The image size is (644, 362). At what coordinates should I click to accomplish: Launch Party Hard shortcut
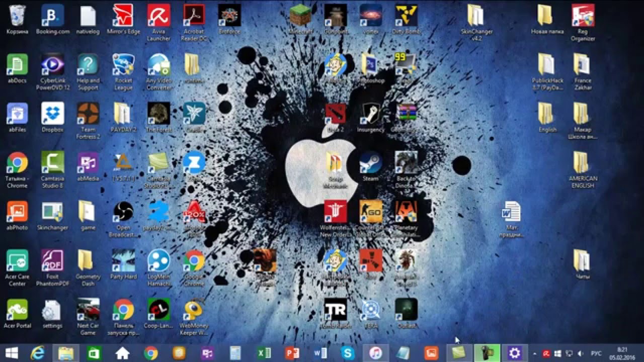tap(123, 260)
